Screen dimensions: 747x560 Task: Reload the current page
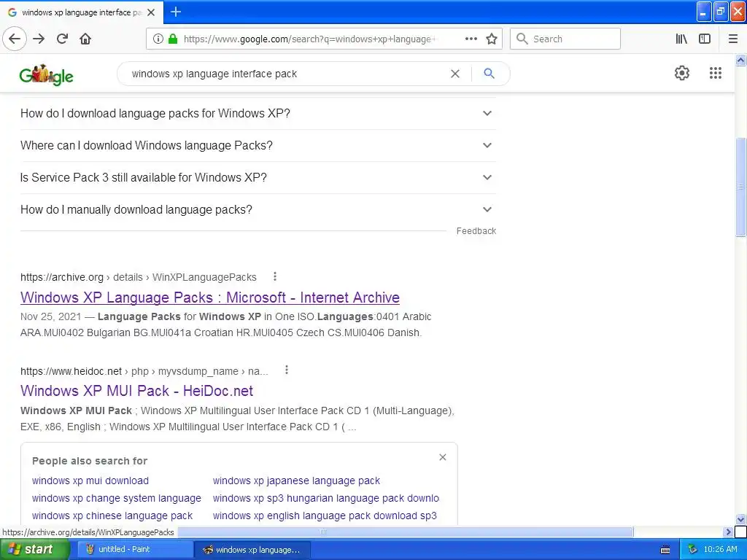click(x=62, y=39)
